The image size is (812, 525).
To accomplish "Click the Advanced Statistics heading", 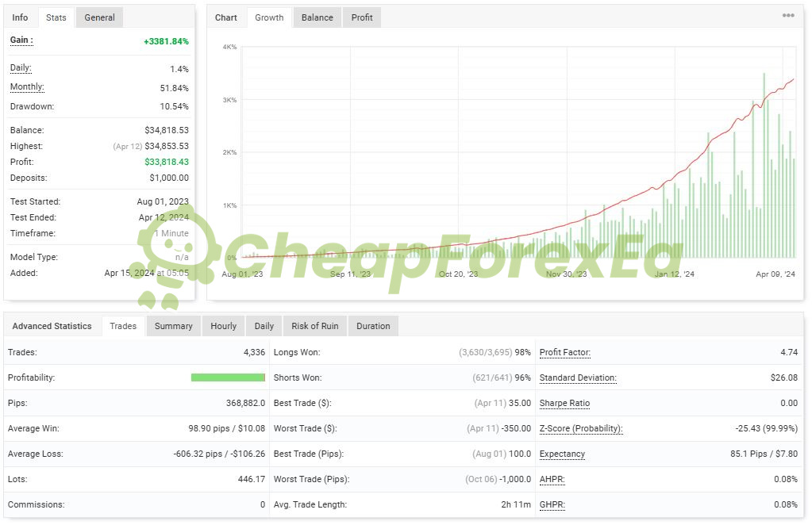I will point(52,327).
